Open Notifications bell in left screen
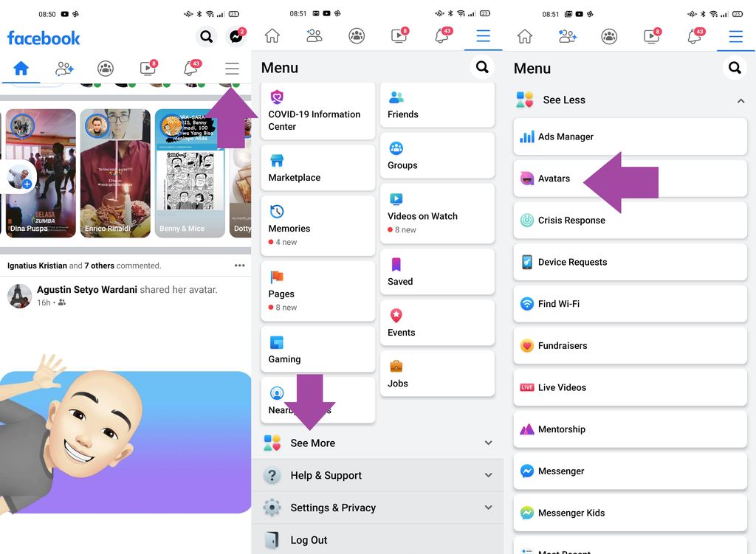The width and height of the screenshot is (756, 554). click(191, 69)
